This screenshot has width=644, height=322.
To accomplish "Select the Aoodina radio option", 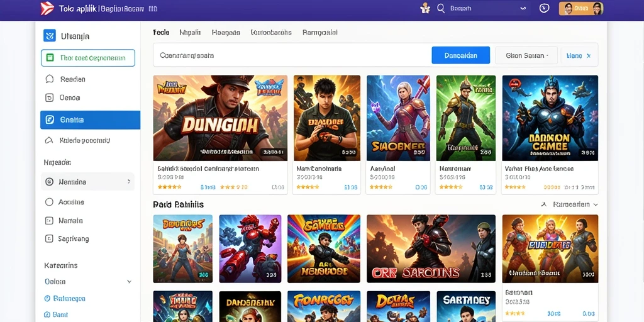I will click(x=49, y=202).
